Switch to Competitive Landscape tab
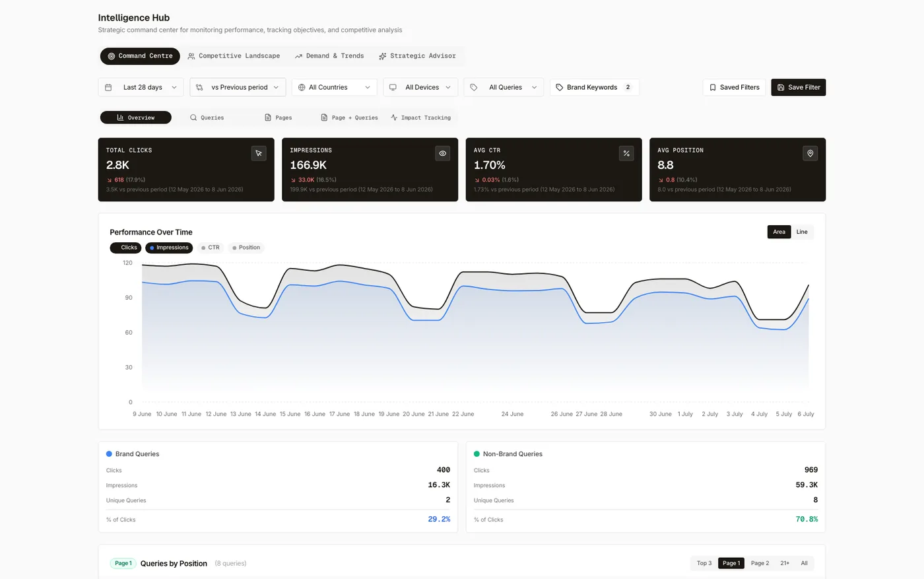Screen dimensions: 924x579 pyautogui.click(x=234, y=56)
